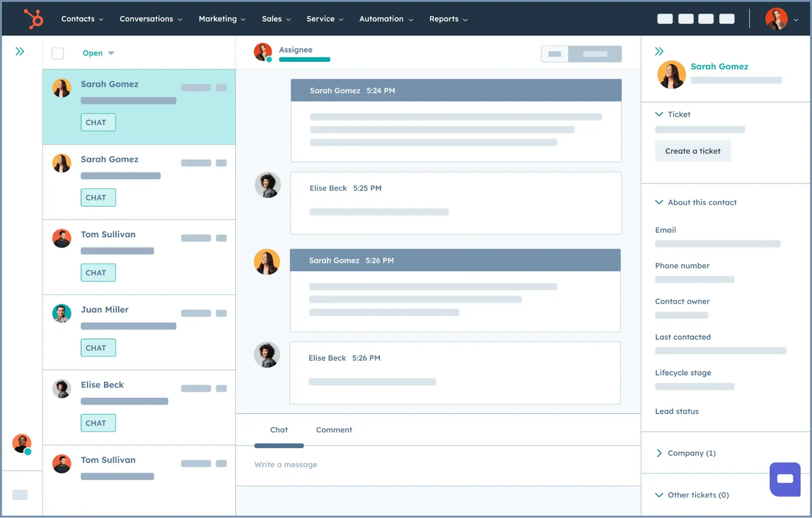Open the Open status filter dropdown
The height and width of the screenshot is (518, 812).
point(98,53)
